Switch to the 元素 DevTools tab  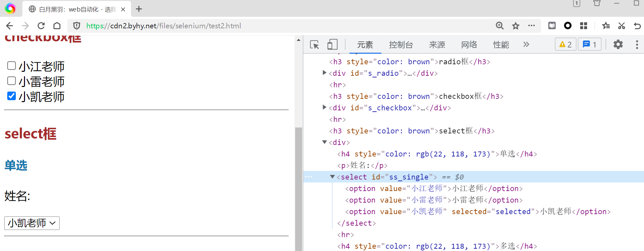click(x=365, y=45)
